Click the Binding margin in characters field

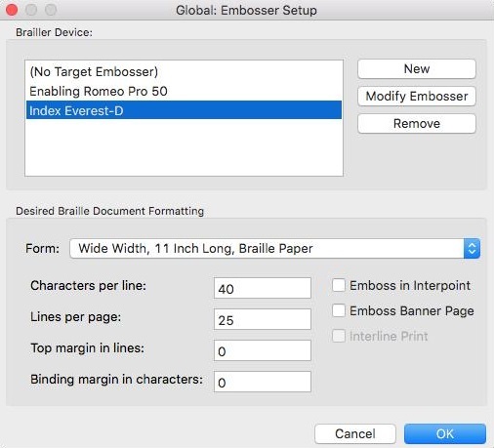(x=263, y=382)
